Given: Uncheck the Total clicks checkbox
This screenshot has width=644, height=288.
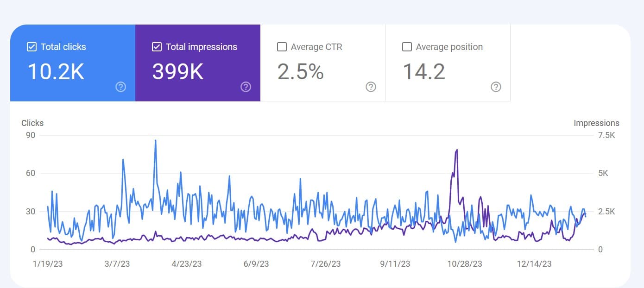Looking at the screenshot, I should click(x=32, y=47).
